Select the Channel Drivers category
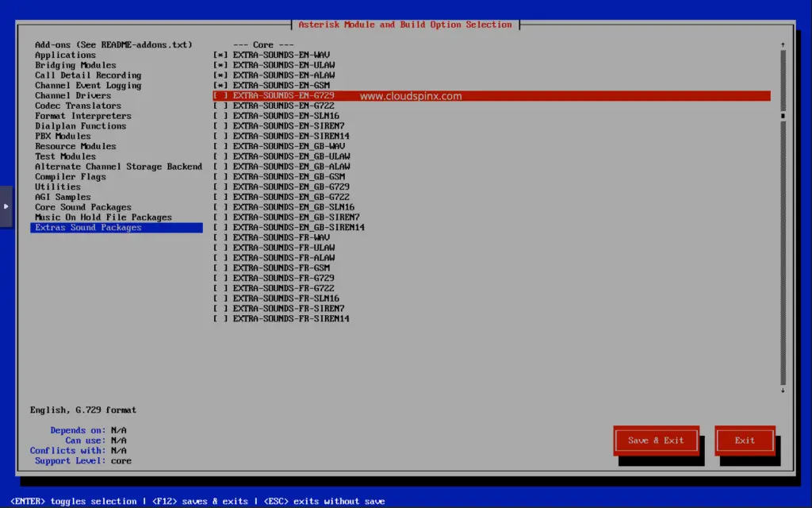Screen dimensions: 812x508 point(77,95)
